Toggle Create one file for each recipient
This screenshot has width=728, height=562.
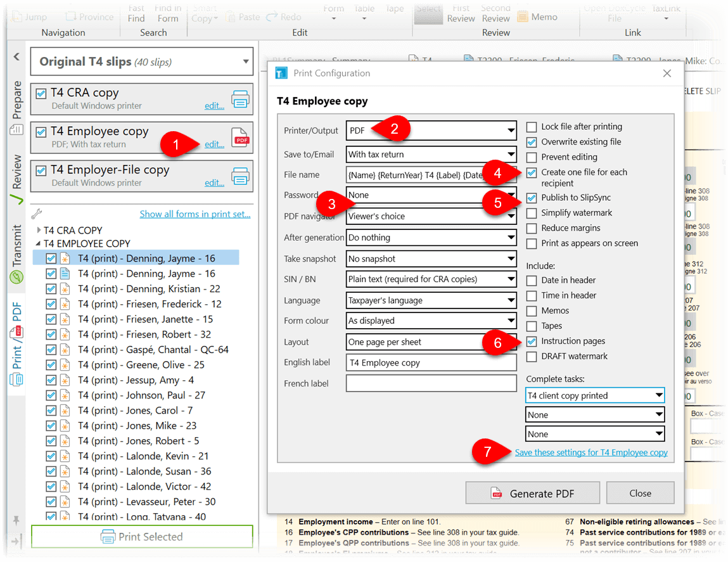tap(532, 172)
